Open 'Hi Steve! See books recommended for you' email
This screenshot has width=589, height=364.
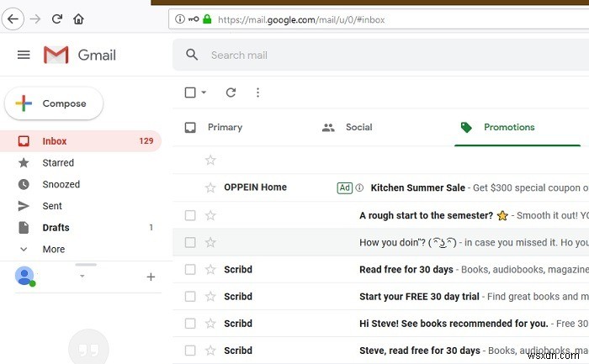click(x=454, y=324)
